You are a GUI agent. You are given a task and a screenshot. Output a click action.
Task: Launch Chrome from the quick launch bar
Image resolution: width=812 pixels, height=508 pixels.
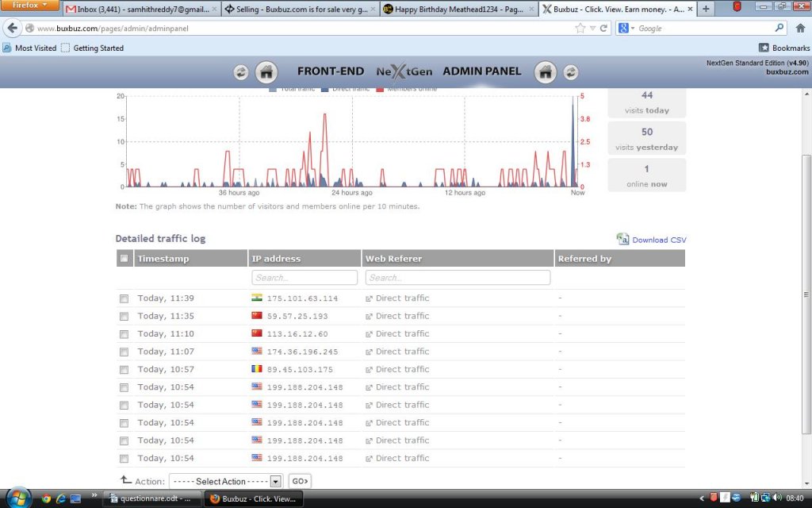click(x=46, y=498)
